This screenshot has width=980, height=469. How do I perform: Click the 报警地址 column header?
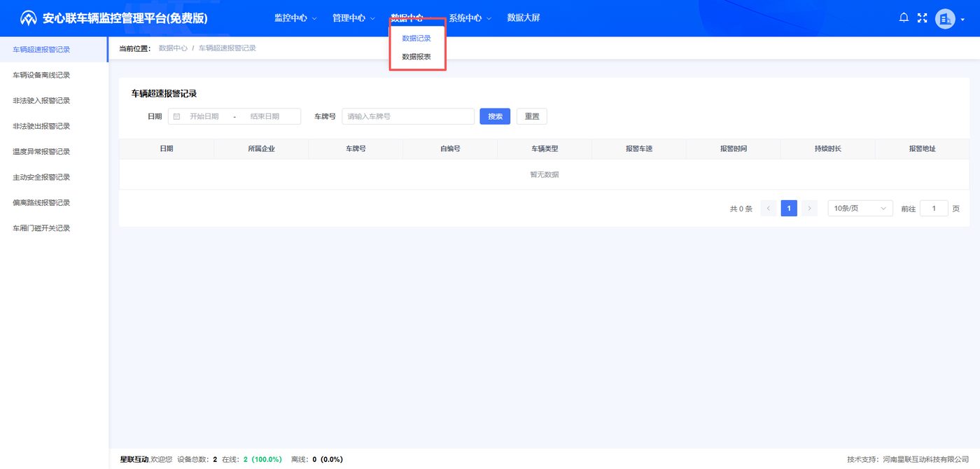point(923,149)
